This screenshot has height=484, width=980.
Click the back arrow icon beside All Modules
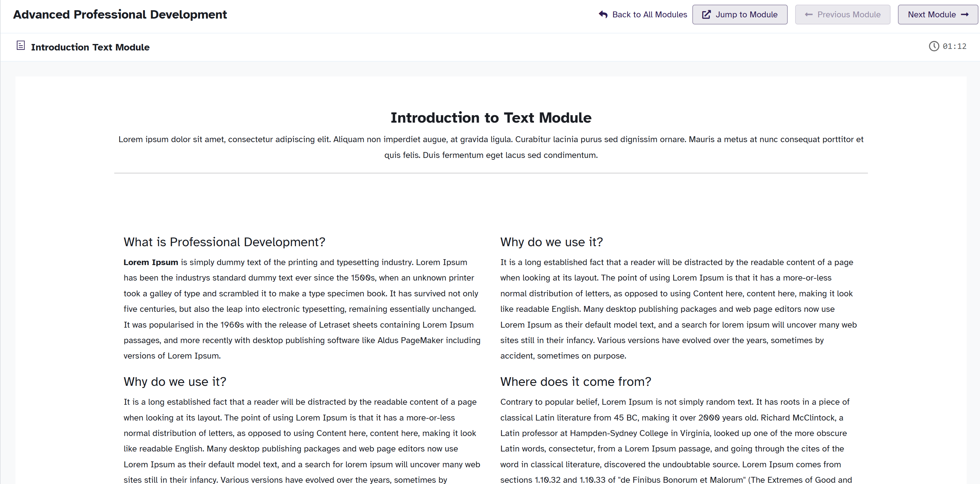(603, 15)
